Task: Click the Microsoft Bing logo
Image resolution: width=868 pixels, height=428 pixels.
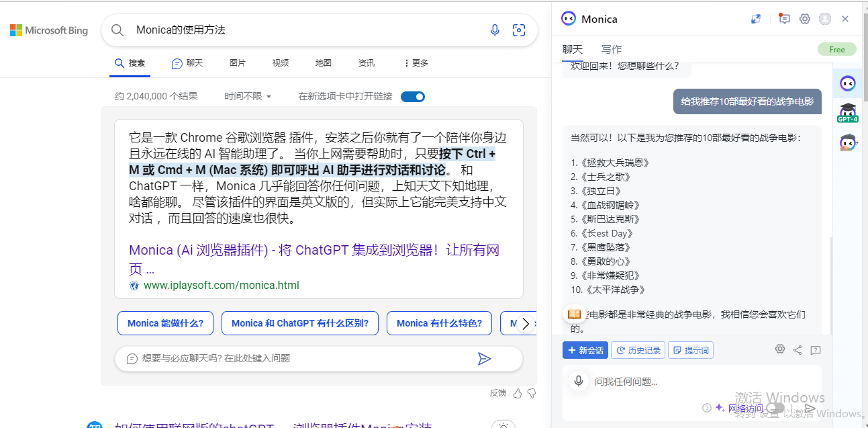Action: coord(49,30)
